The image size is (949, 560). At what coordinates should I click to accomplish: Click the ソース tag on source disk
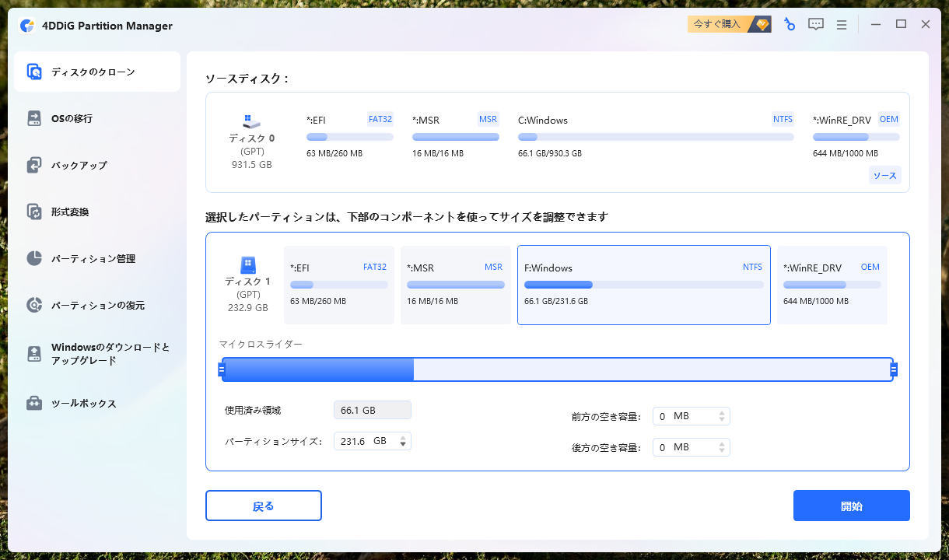884,176
